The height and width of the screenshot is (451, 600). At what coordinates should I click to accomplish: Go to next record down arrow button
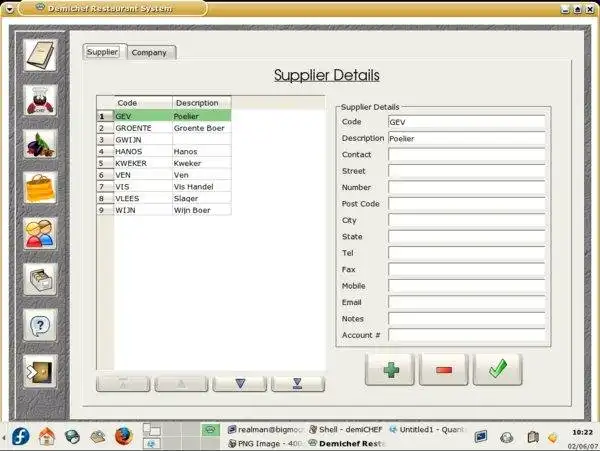pyautogui.click(x=240, y=384)
